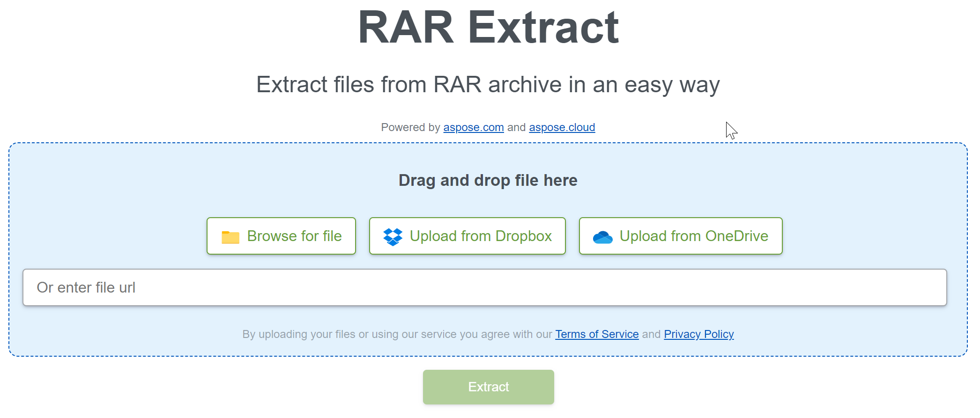Click empty drop zone area left of Browse button

pos(108,236)
